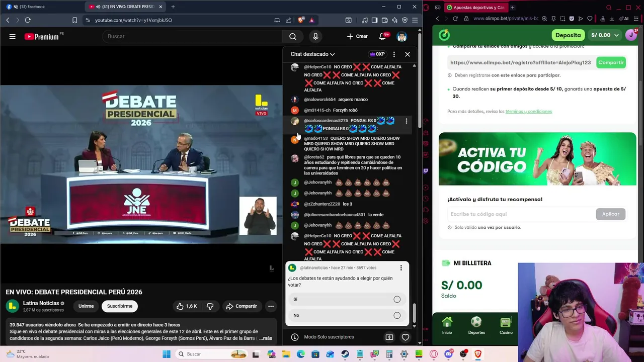Viewport: 644px width, 362px height.
Task: Dislike the debate video
Action: tap(210, 306)
